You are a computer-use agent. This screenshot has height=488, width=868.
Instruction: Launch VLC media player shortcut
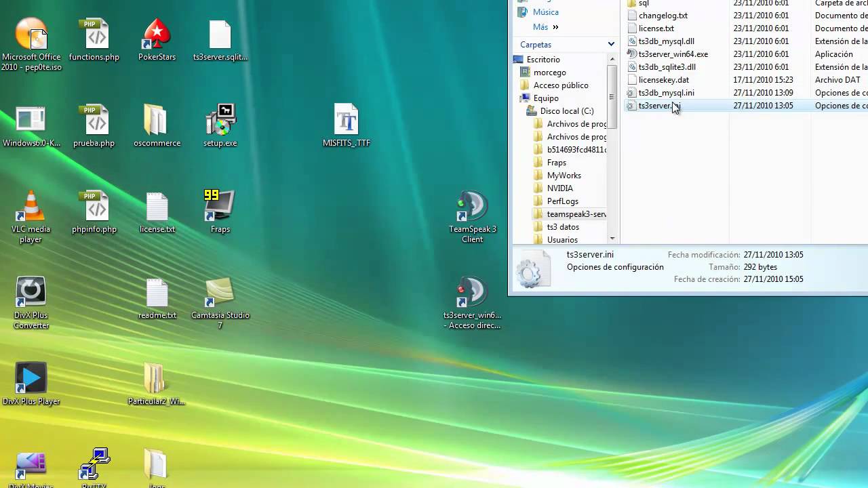pos(31,217)
